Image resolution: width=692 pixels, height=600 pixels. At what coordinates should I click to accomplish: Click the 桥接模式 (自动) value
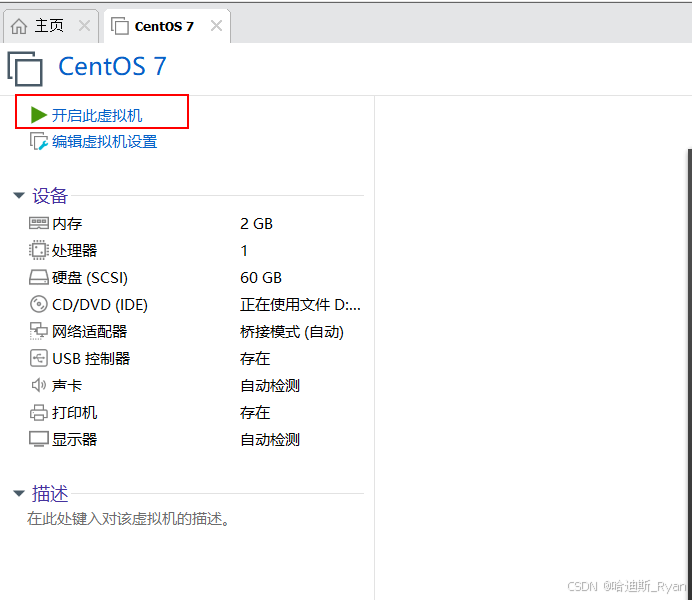[x=292, y=332]
